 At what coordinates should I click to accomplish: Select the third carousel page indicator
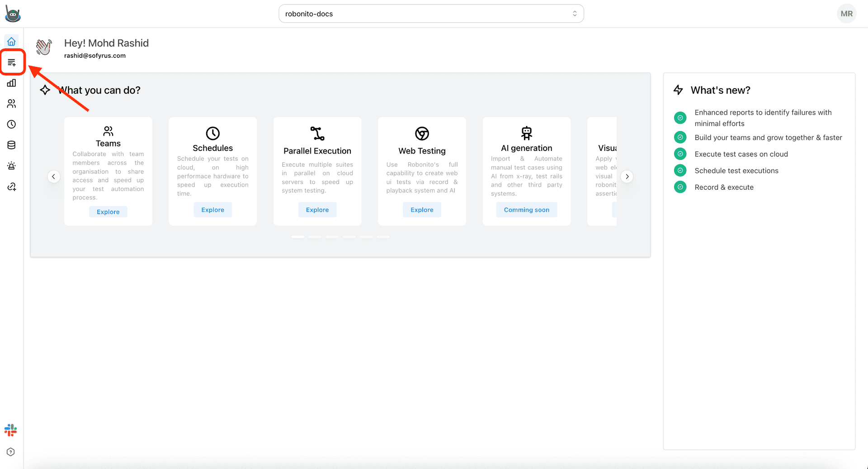point(332,237)
